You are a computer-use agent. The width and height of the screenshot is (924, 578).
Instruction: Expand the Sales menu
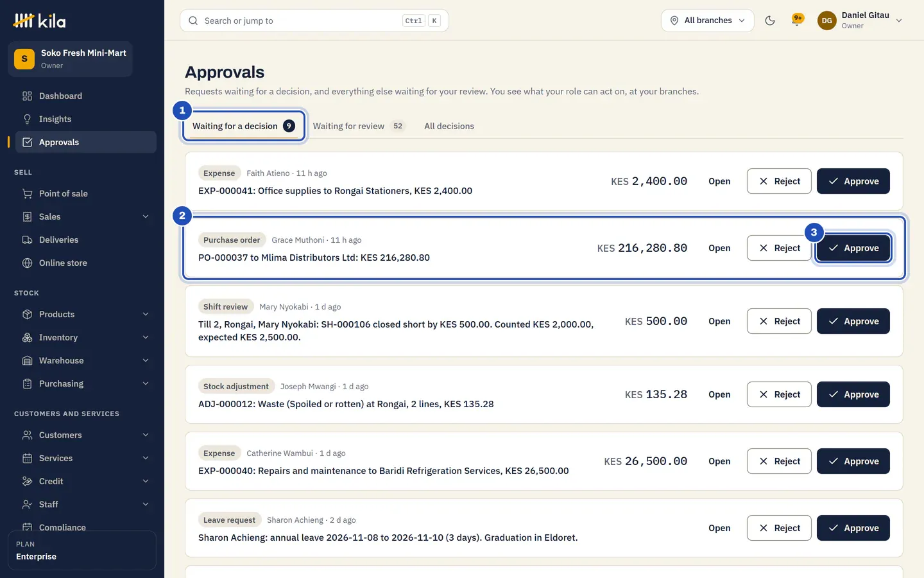(85, 216)
